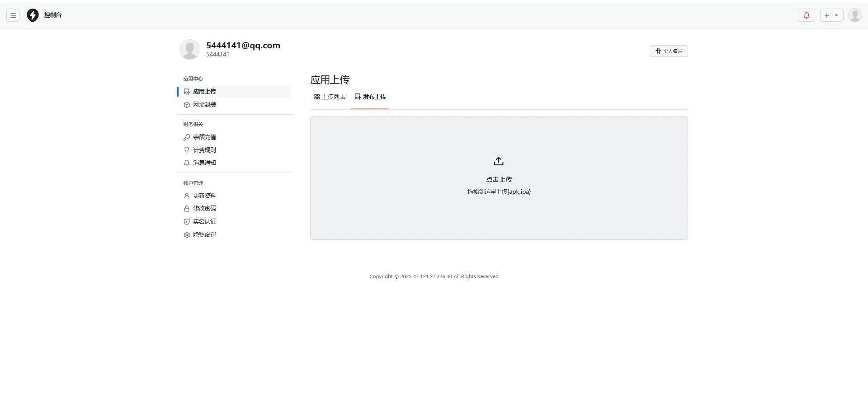Click the 隐私设置 gear icon
The image size is (868, 416).
pos(187,235)
